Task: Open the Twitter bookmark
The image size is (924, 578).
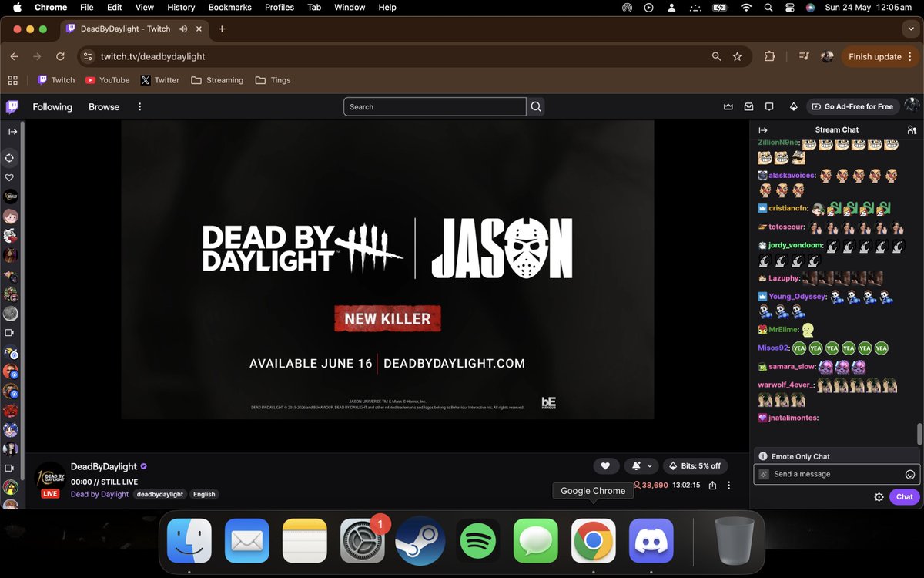Action: click(x=160, y=80)
